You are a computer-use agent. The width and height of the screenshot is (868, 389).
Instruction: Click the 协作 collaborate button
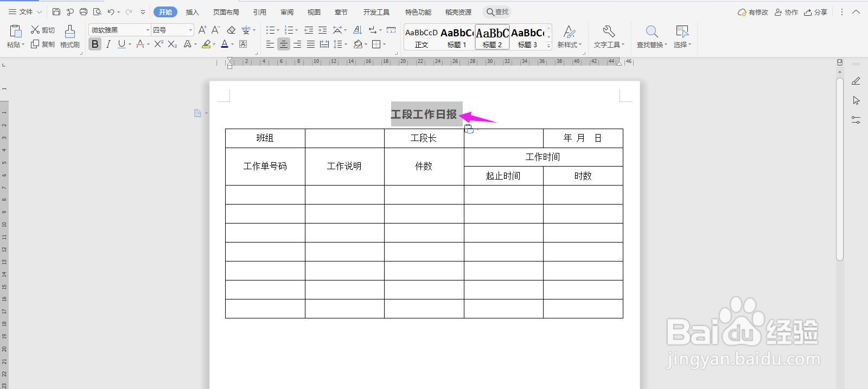tap(786, 12)
